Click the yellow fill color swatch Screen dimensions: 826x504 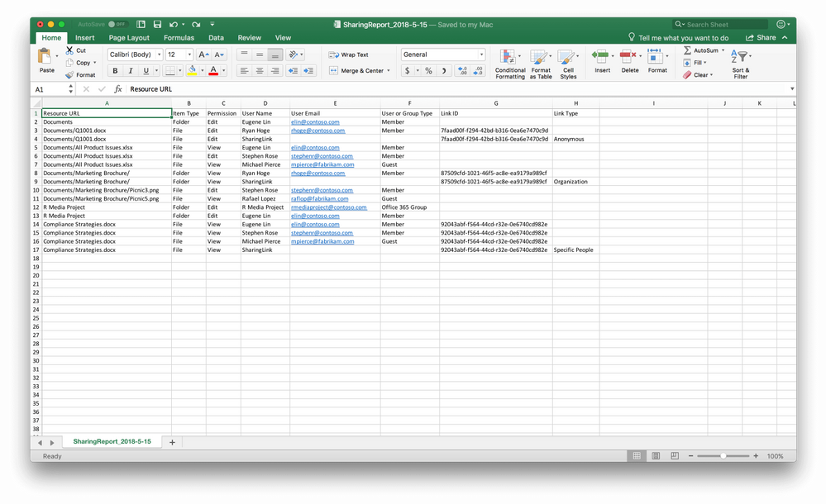coord(192,71)
